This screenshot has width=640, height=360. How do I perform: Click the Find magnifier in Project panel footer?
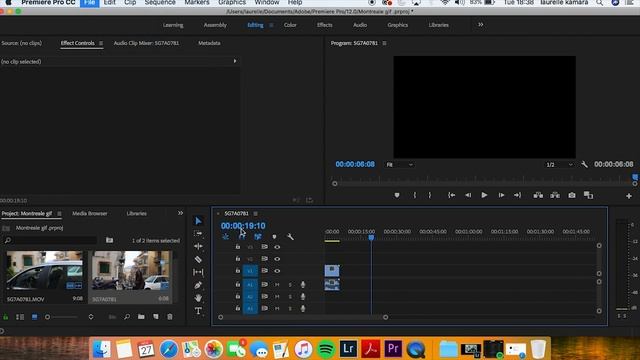click(127, 317)
